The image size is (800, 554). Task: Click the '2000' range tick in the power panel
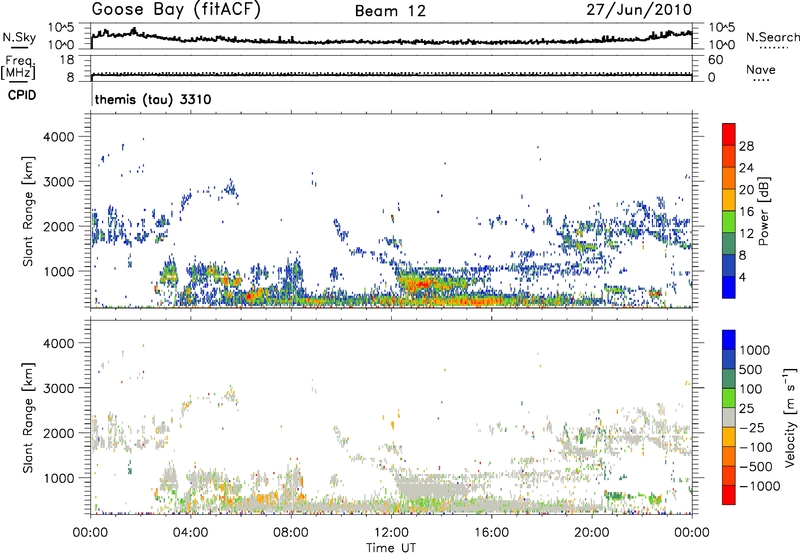click(x=59, y=226)
